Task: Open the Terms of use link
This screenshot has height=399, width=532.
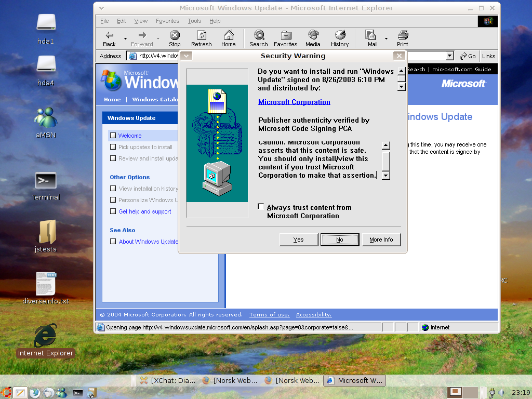Action: (x=270, y=314)
